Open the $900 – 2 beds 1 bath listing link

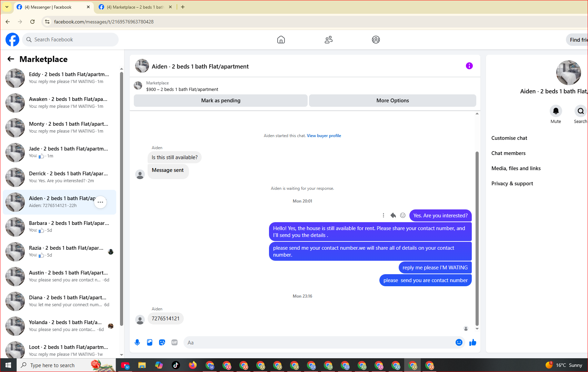pyautogui.click(x=182, y=90)
